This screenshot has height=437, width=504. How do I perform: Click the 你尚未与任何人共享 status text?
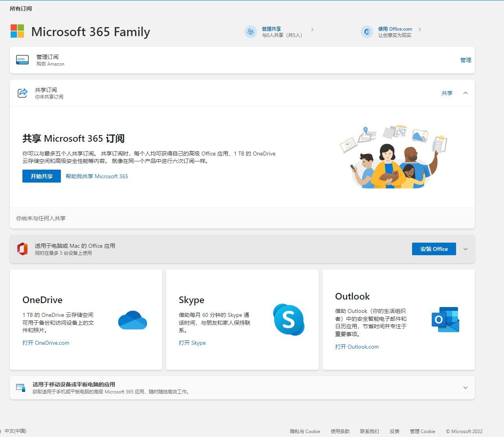[x=41, y=218]
